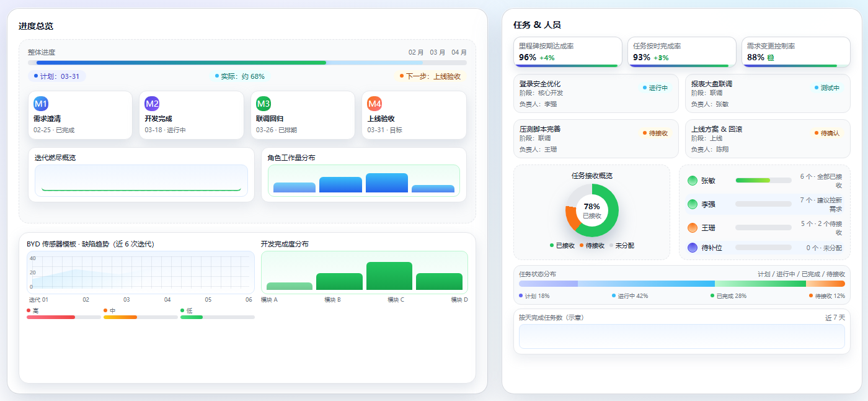Click the 已完成 28% legend entry
Viewport: 868px width, 401px height.
[x=728, y=296]
